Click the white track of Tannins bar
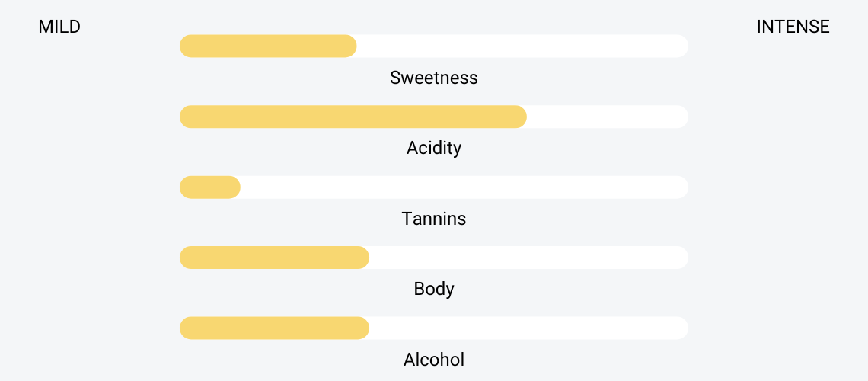This screenshot has width=868, height=381. click(x=464, y=187)
